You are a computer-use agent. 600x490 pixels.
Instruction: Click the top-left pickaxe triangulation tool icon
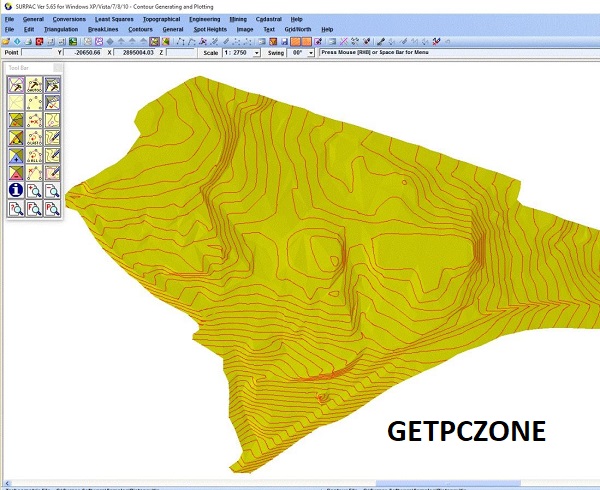(16, 84)
